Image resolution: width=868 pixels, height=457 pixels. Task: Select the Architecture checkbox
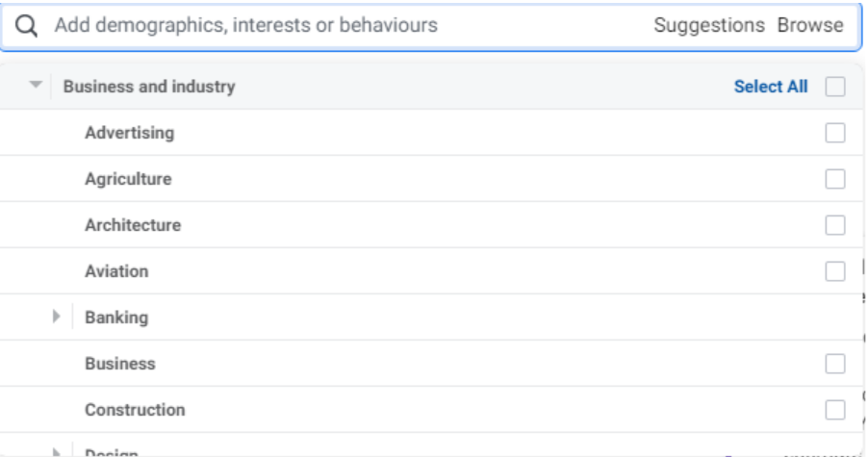(x=835, y=225)
